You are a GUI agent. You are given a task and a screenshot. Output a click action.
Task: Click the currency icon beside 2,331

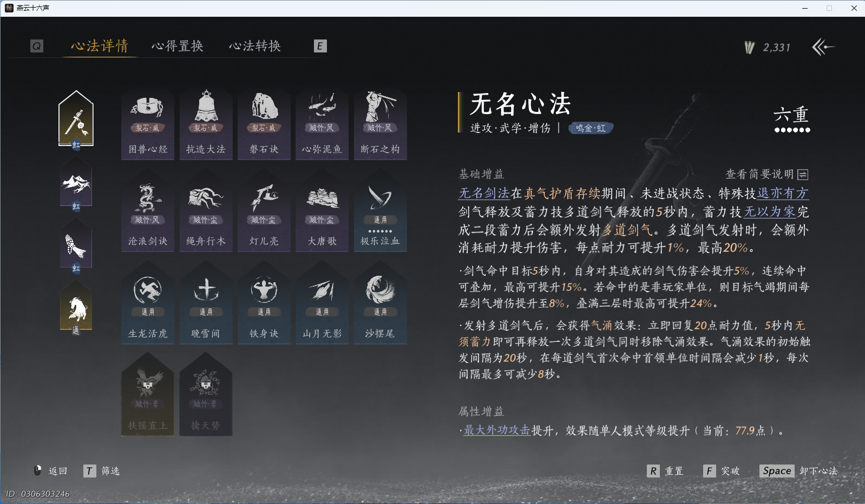coord(750,48)
